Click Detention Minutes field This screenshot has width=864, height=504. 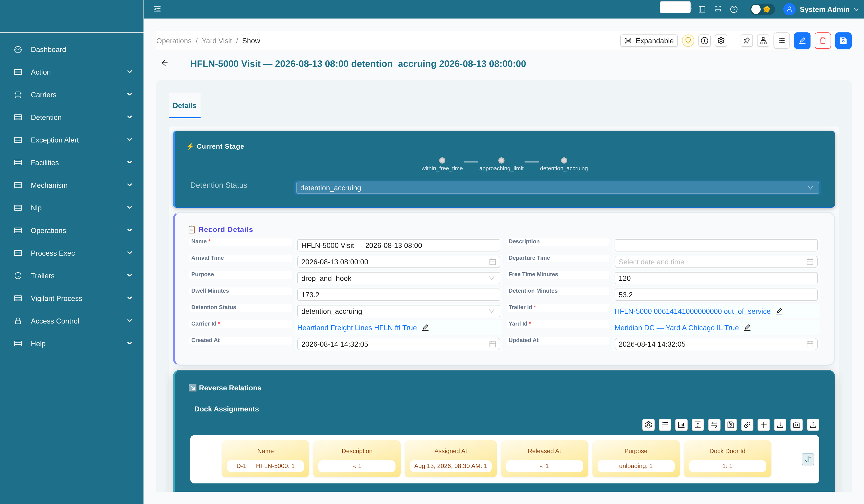pyautogui.click(x=716, y=295)
